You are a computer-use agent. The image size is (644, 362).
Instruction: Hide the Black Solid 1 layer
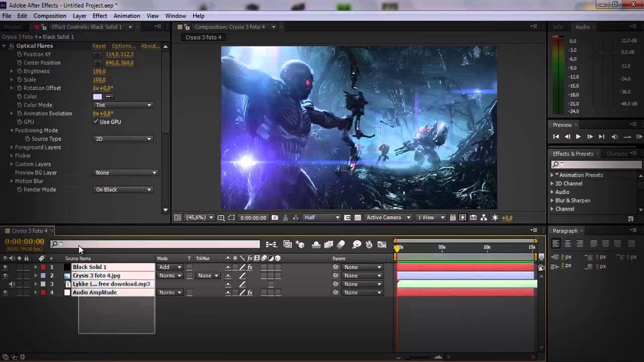coord(6,267)
